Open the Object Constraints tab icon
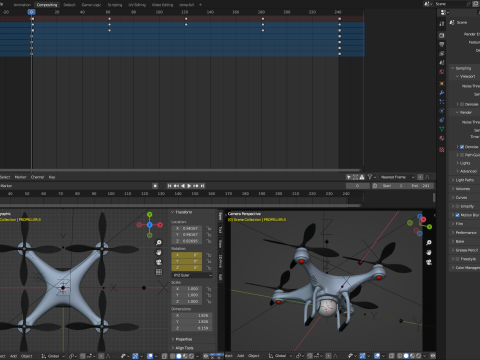 point(442,120)
